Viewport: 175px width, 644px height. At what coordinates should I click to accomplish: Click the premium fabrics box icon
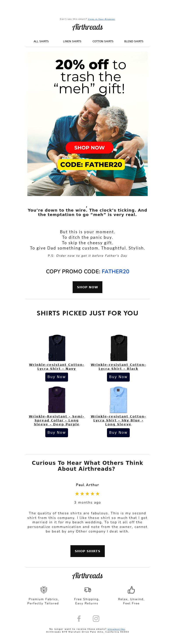point(44,590)
